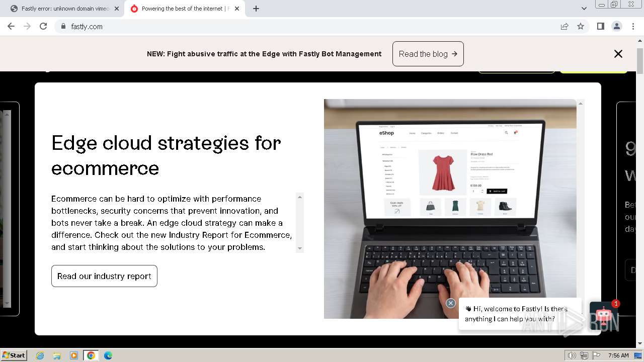Select Chrome in the taskbar

(x=91, y=355)
